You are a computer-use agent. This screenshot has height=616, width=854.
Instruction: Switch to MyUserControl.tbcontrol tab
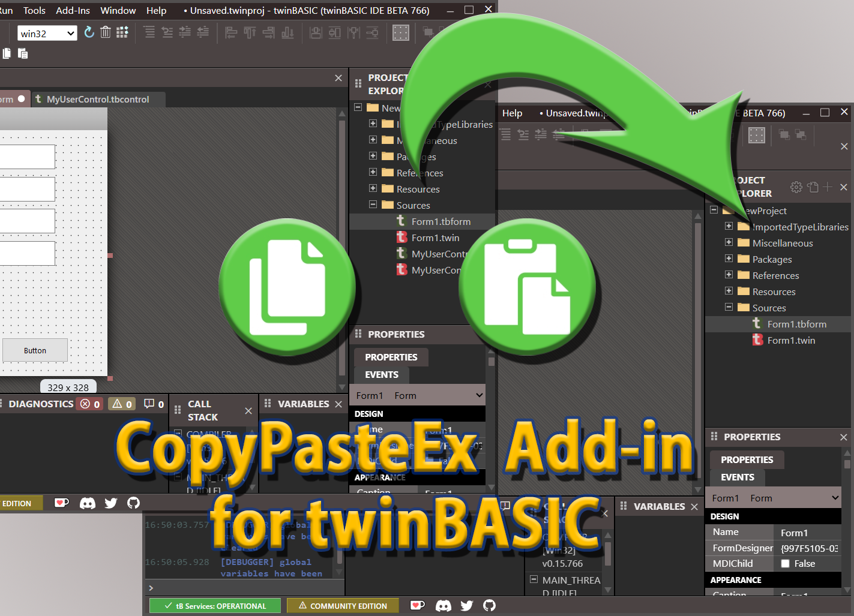pyautogui.click(x=97, y=99)
